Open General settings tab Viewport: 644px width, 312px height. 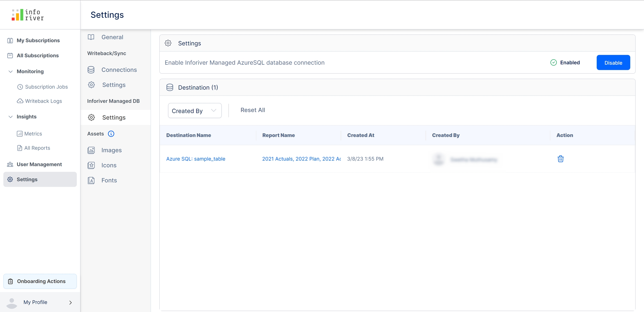coord(112,37)
